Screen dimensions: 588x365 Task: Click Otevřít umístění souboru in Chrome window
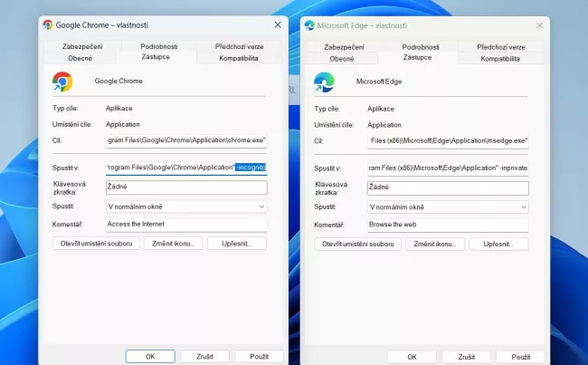coord(96,244)
